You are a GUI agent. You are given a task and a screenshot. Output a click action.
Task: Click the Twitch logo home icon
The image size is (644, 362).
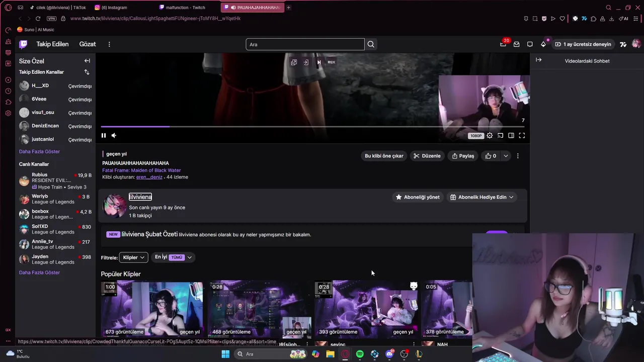pyautogui.click(x=23, y=44)
